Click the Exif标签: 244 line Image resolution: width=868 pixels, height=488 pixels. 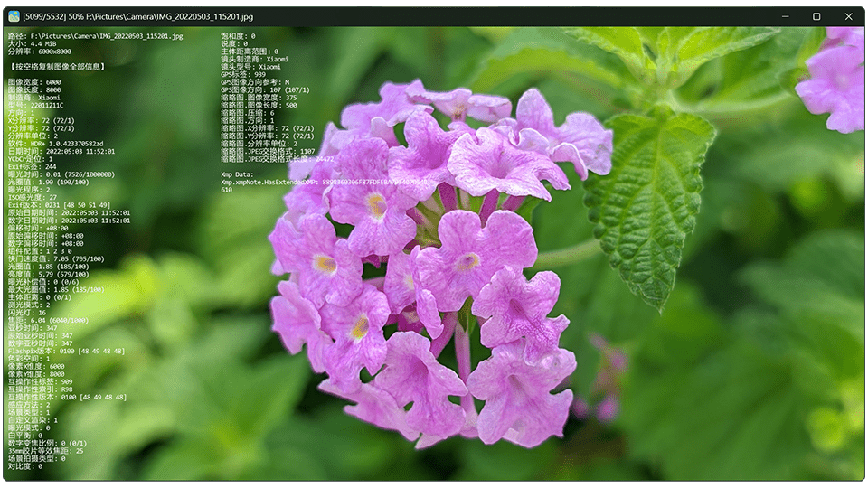click(x=33, y=166)
